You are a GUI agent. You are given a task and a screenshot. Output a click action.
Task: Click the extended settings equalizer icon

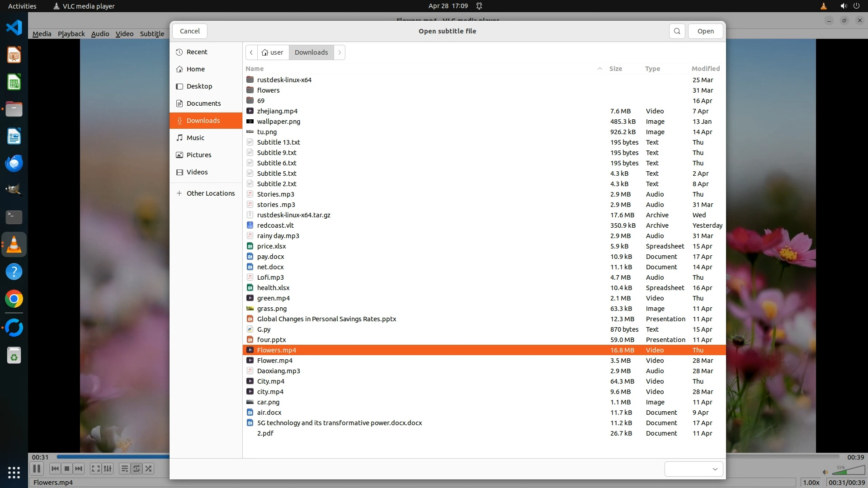coord(108,469)
